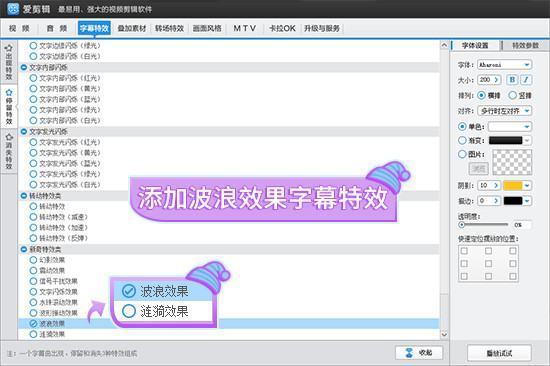
Task: Click the 爱剪辑 app logo icon
Action: [x=13, y=9]
